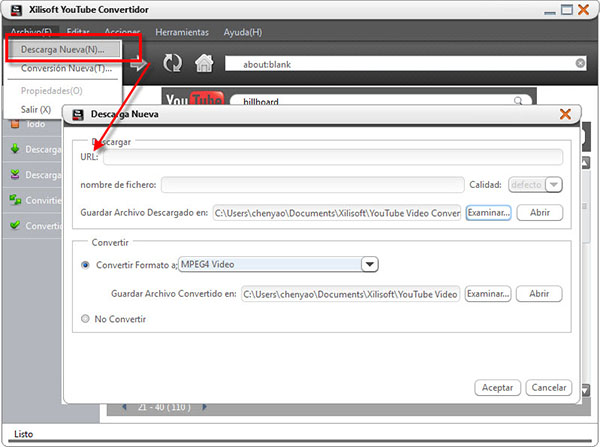Viewport: 600px width, 447px height.
Task: Click the YouTube search magnifier icon
Action: pos(518,101)
